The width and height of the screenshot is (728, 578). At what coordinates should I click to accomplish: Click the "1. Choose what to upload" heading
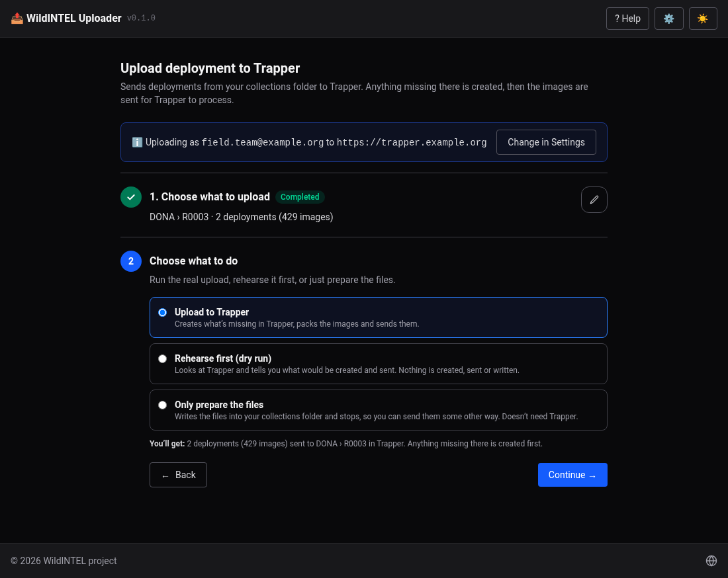pyautogui.click(x=209, y=196)
